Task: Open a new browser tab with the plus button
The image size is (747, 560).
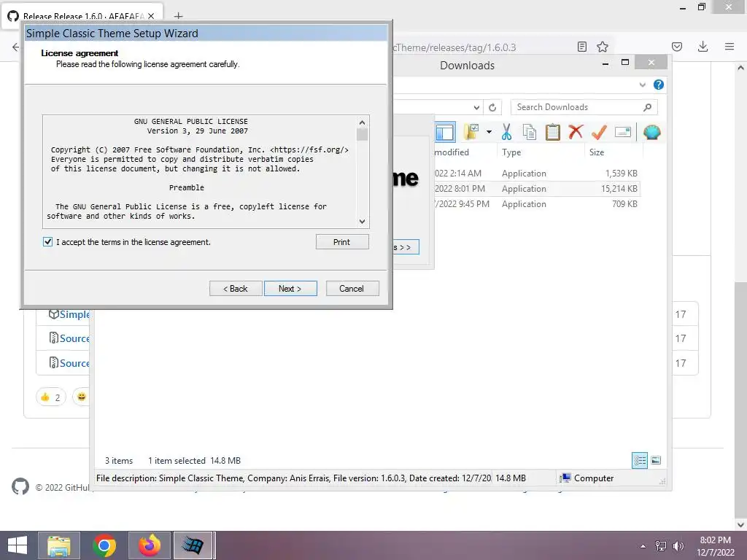Action: (178, 16)
